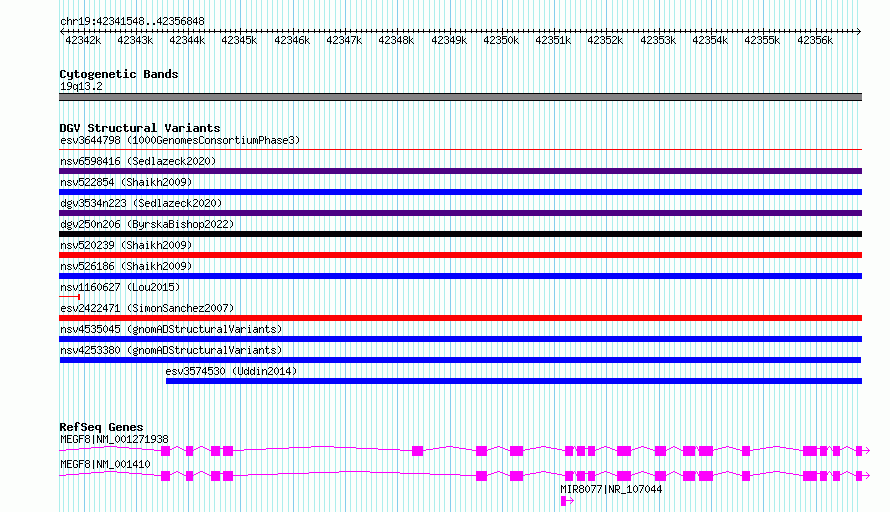Open the dgv250n206 (ByrskaBishop2022) label
Viewport: 890px width, 512px height.
(x=147, y=224)
